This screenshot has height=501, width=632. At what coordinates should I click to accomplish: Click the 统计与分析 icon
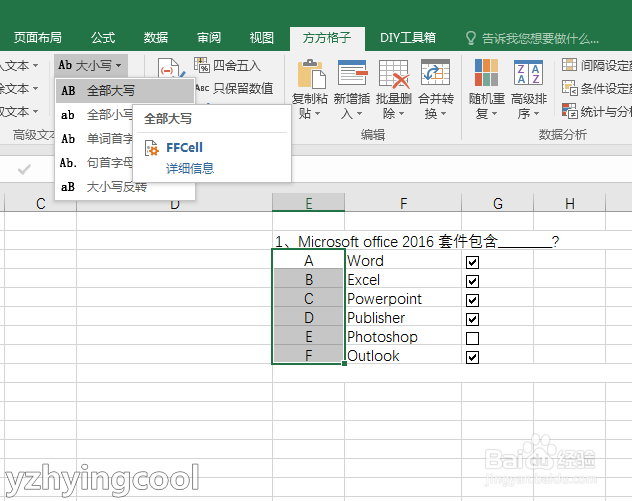pyautogui.click(x=570, y=111)
